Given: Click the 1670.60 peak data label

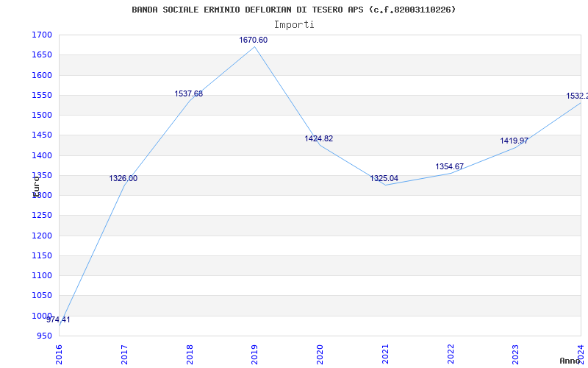Looking at the screenshot, I should pos(254,40).
